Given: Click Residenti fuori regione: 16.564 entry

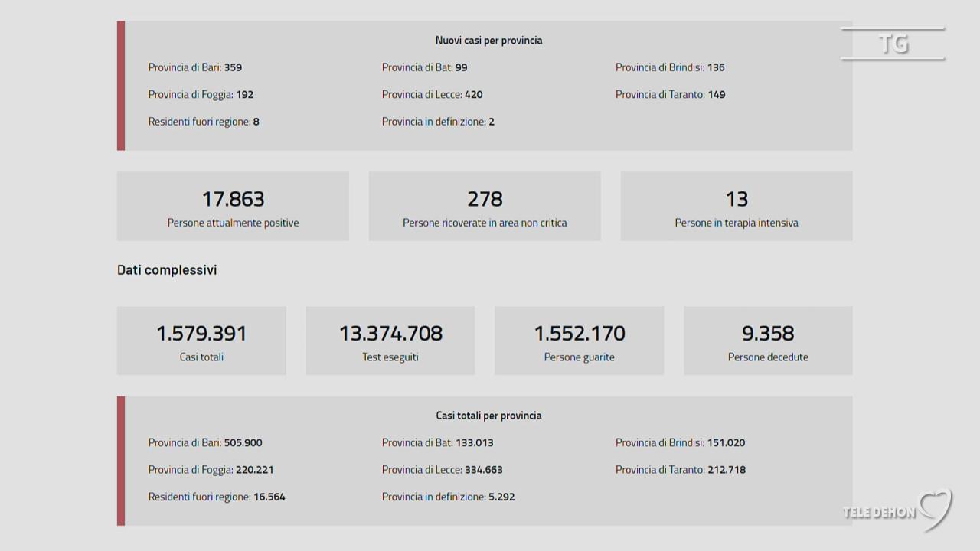Looking at the screenshot, I should coord(217,497).
